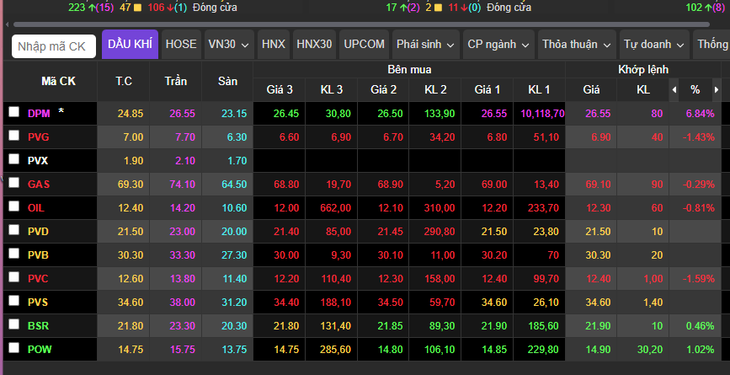Click the Bên mua header

click(x=409, y=70)
